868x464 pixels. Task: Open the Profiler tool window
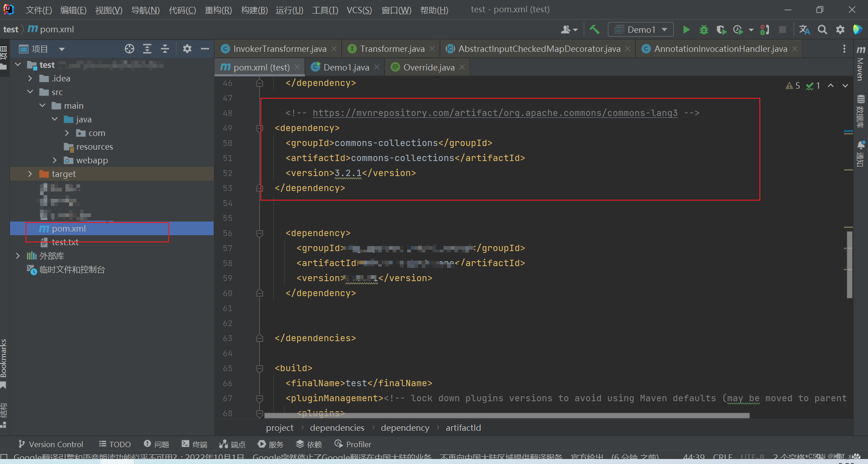pyautogui.click(x=353, y=444)
